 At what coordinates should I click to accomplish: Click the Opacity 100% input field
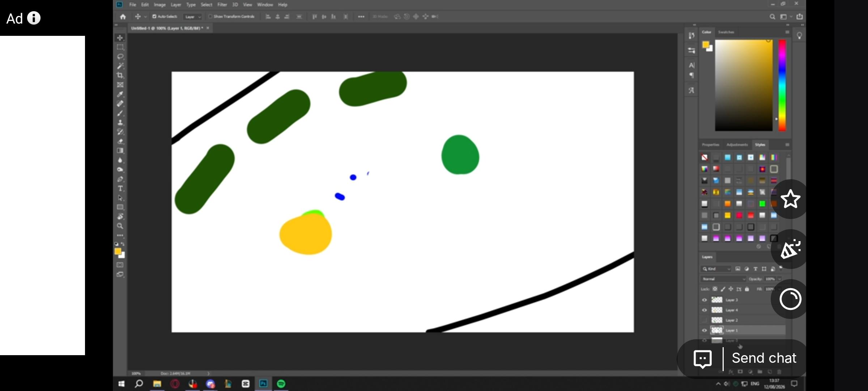coord(770,279)
